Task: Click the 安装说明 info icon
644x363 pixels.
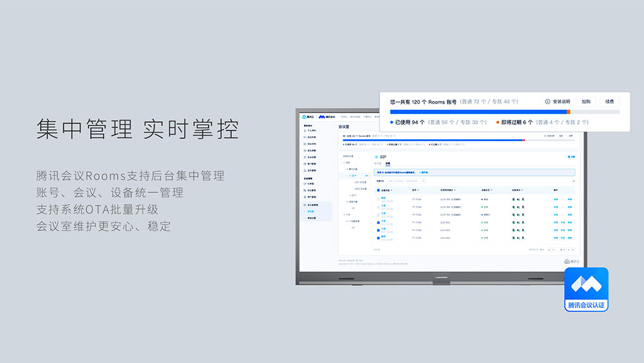Action: (x=547, y=102)
